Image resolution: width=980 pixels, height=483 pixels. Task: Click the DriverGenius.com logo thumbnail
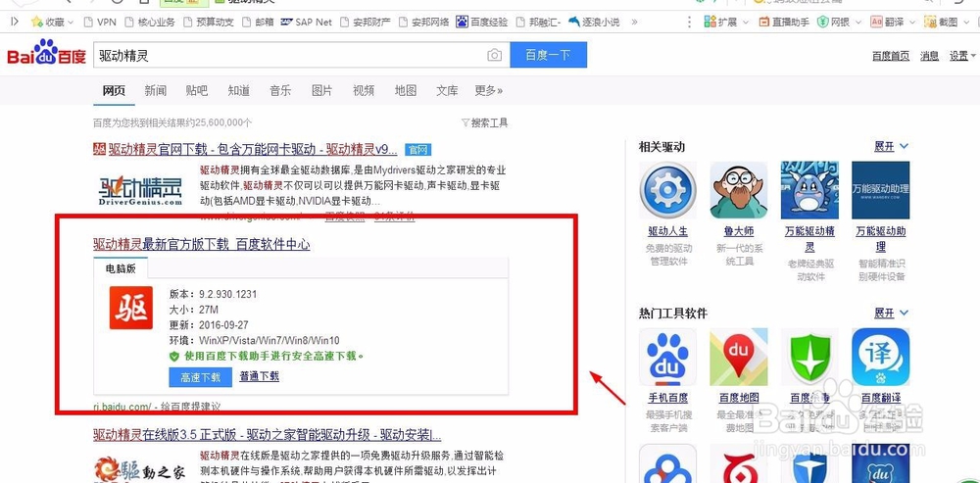(x=140, y=190)
